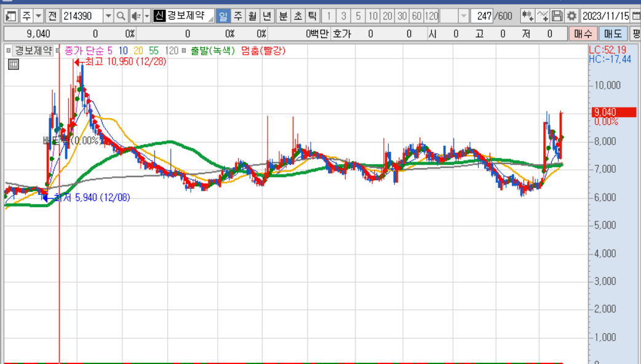Open the calendar date picker icon
The height and width of the screenshot is (364, 641).
click(x=636, y=17)
